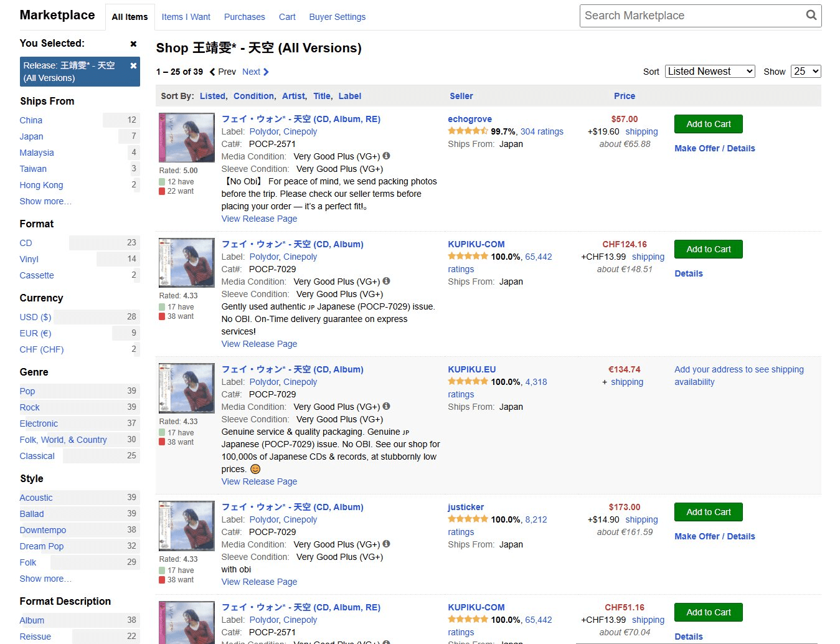Open seller KUPIKU.EU profile
This screenshot has height=644, width=840.
pos(472,369)
